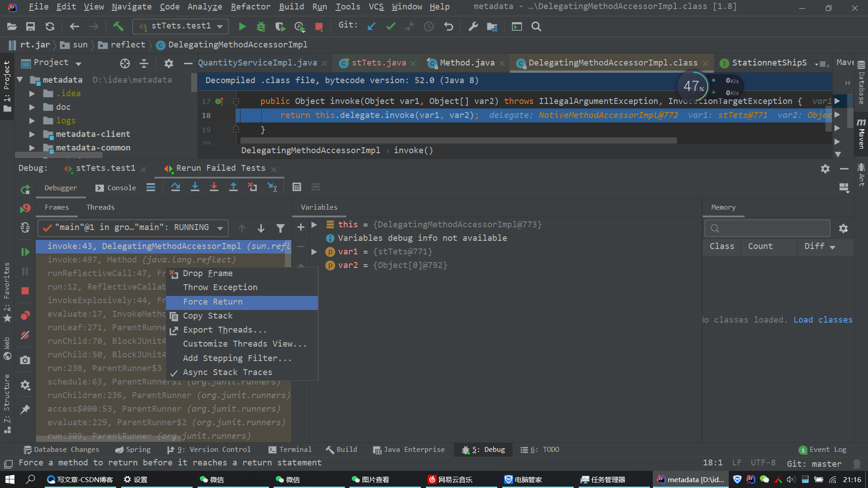The image size is (868, 488).
Task: Open the Terminal tool window button
Action: point(290,450)
